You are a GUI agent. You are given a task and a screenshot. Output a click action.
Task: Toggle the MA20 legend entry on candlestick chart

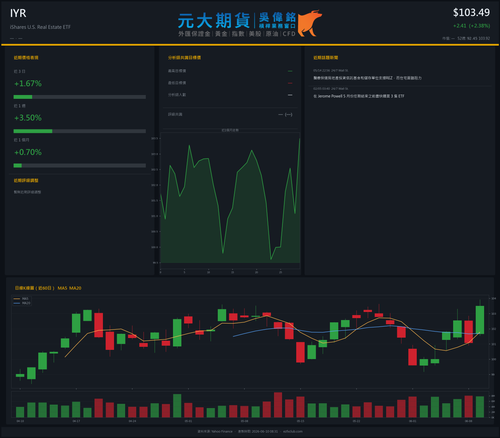pyautogui.click(x=22, y=303)
